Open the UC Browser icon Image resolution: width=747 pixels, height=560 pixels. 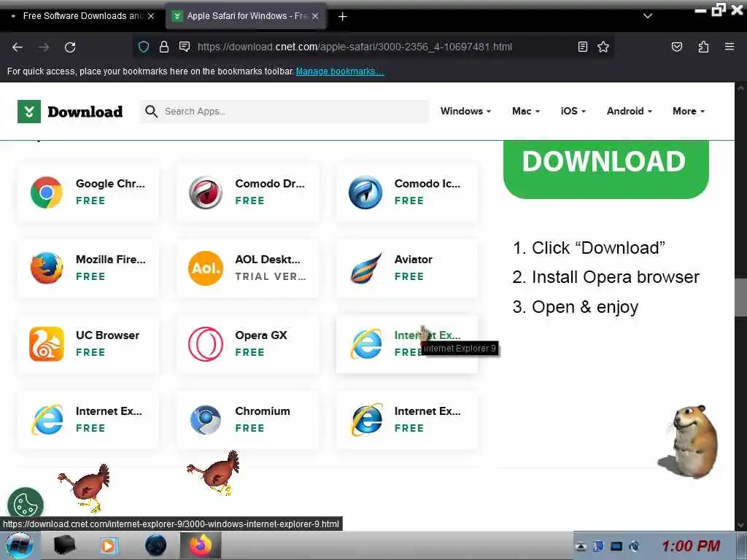46,344
